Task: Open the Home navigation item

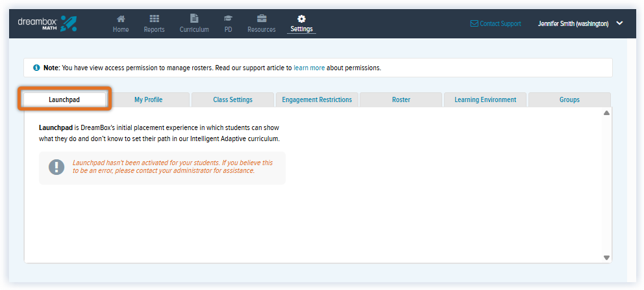Action: (121, 24)
